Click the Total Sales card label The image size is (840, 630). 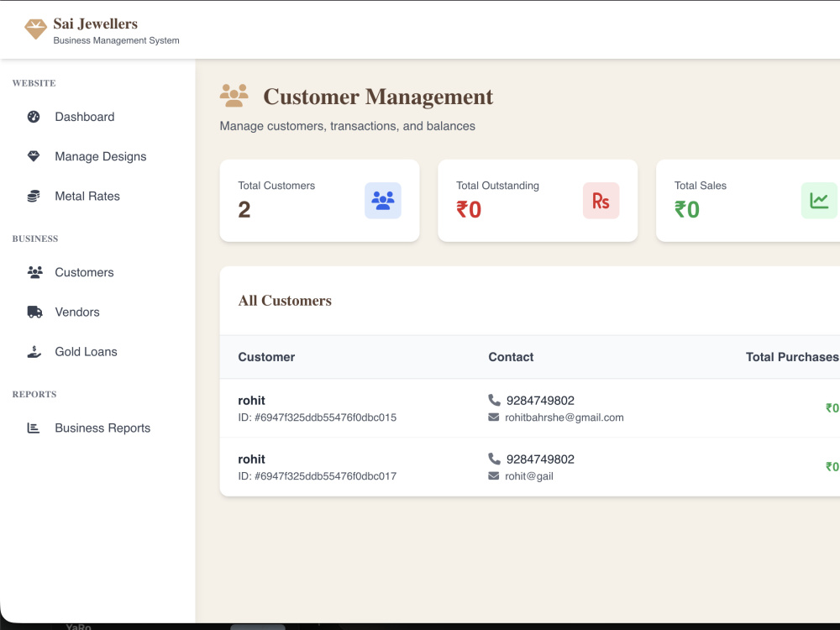point(701,186)
